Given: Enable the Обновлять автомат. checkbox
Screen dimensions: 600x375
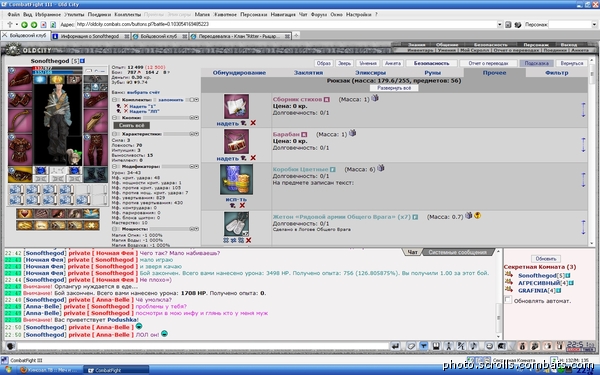Looking at the screenshot, I should click(x=508, y=300).
